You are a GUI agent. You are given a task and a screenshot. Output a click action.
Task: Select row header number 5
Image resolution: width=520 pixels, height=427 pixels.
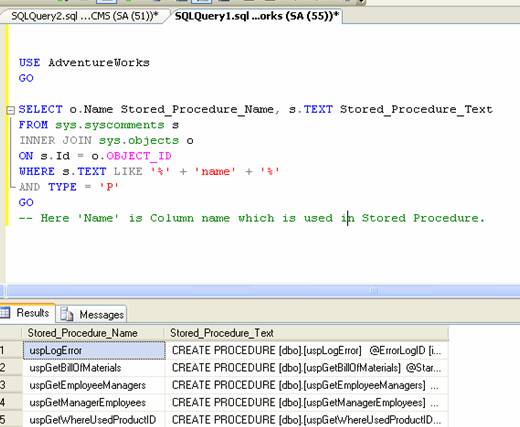[11, 420]
